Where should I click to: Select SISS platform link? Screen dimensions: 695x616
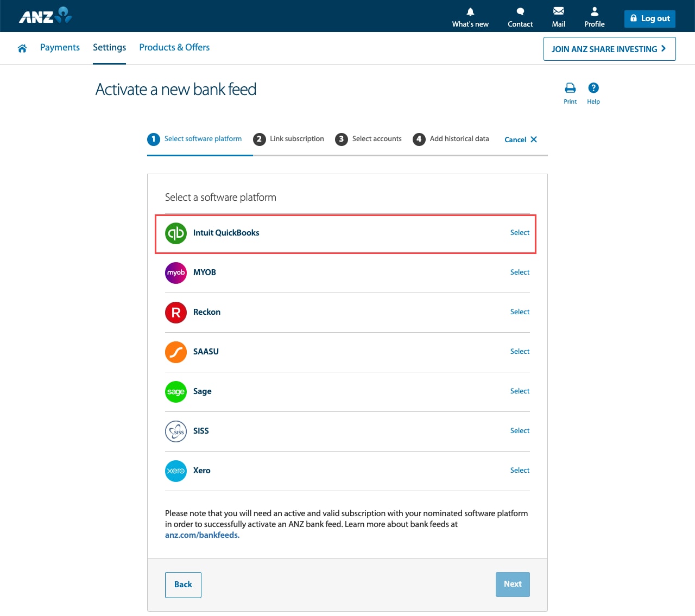[x=520, y=431]
